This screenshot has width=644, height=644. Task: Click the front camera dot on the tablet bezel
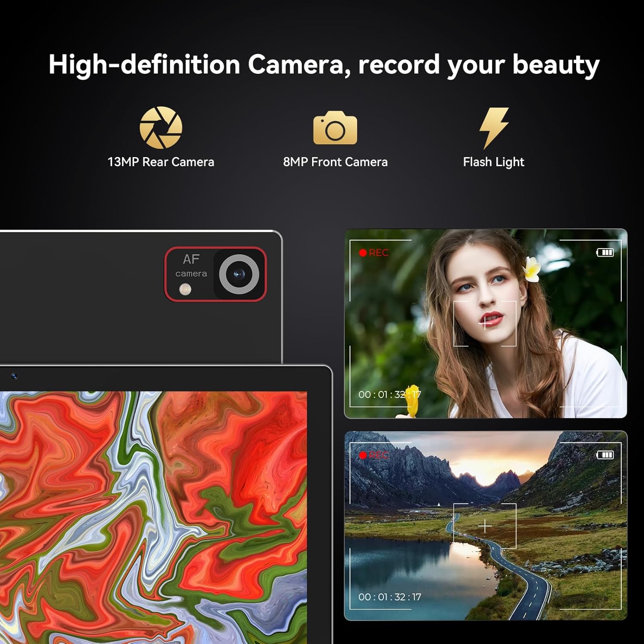coord(14,377)
